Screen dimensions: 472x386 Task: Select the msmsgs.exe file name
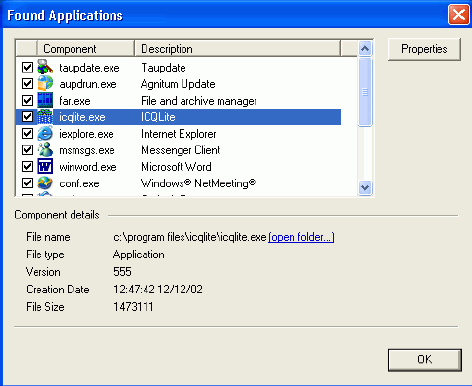point(87,150)
